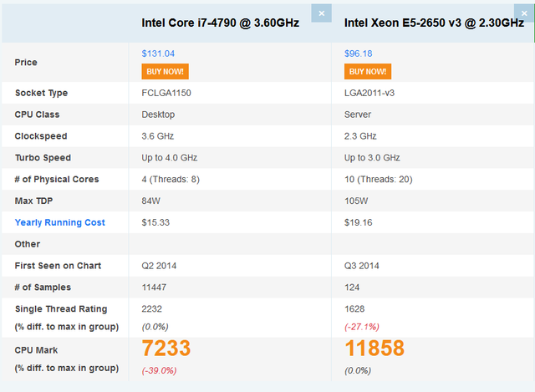The image size is (535, 392).
Task: Select the 3.6 GHz clockspeed value
Action: [158, 136]
